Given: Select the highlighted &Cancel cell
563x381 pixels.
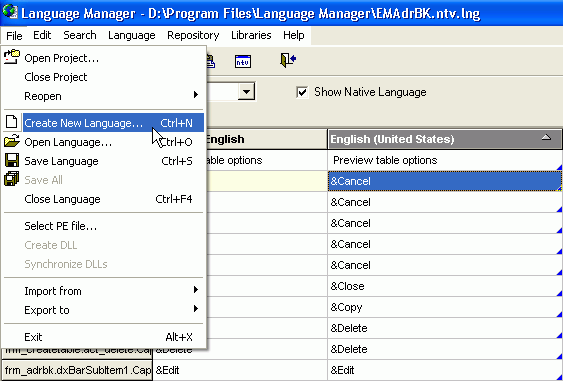Looking at the screenshot, I should tap(445, 181).
